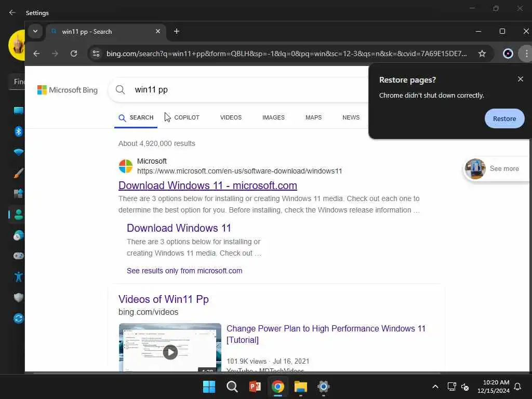Open Network & internet in Settings sidebar
This screenshot has height=399, width=532.
tap(18, 152)
